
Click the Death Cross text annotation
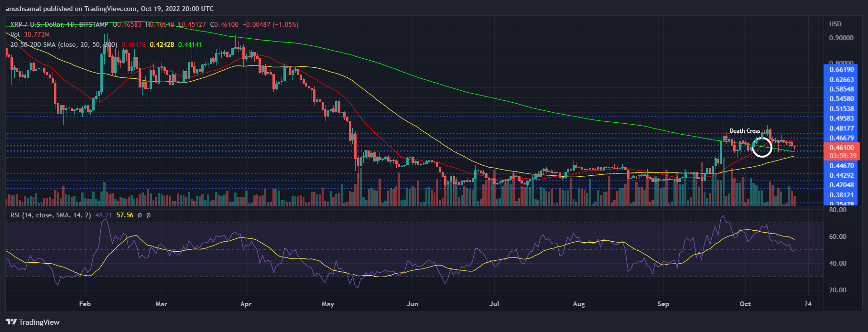click(x=745, y=131)
